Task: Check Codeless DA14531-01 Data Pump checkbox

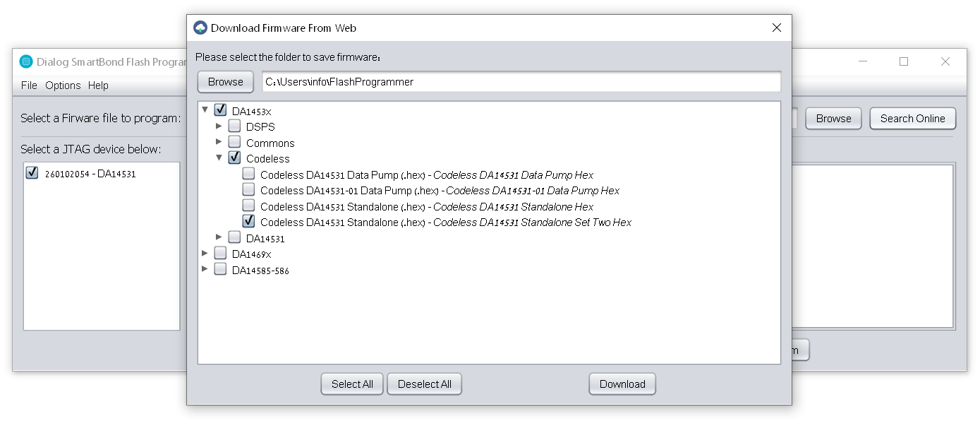Action: [248, 189]
